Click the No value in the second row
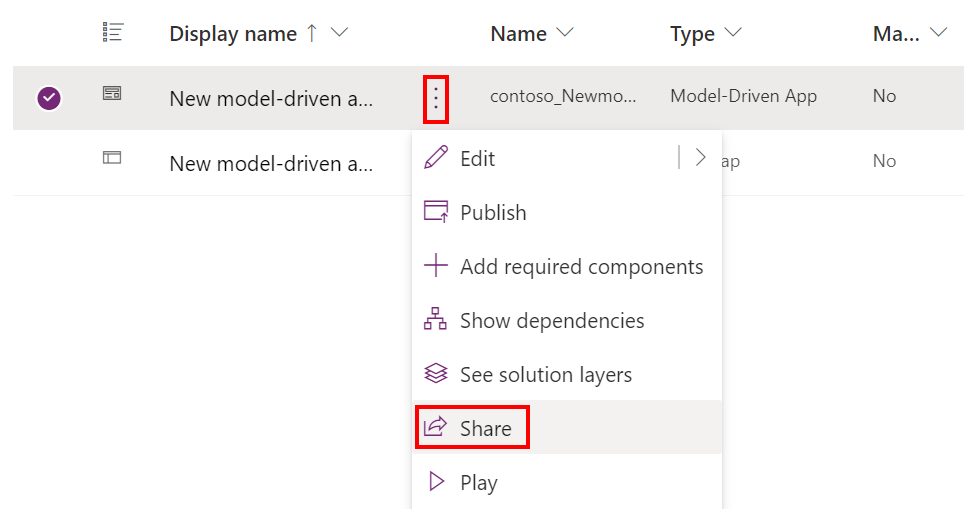The width and height of the screenshot is (964, 509). point(884,161)
